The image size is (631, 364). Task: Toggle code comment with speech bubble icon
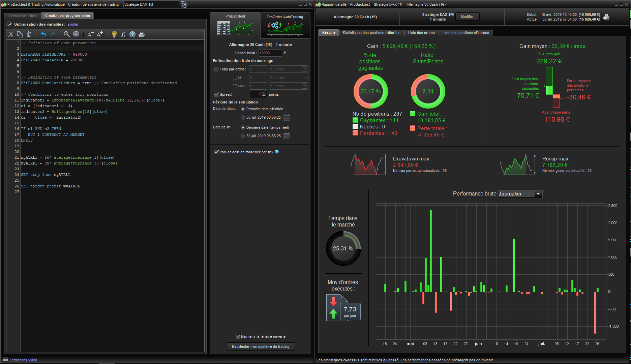pos(76,34)
